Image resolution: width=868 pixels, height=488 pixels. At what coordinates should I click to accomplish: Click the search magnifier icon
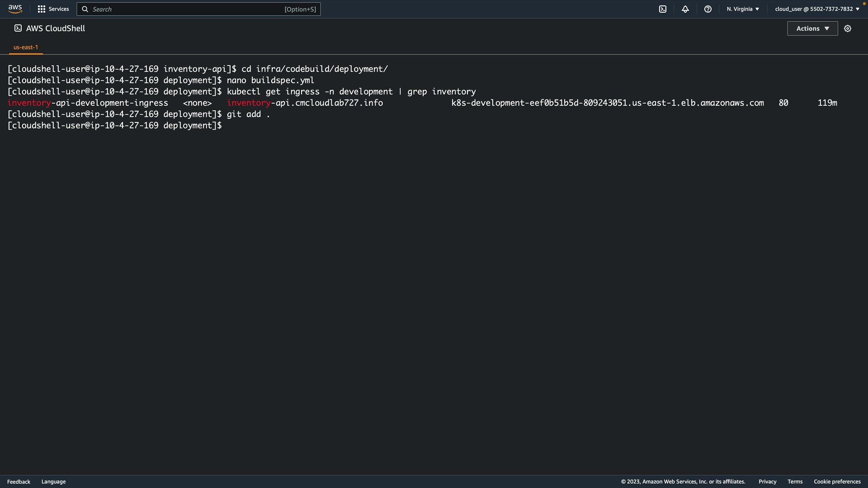tap(85, 9)
